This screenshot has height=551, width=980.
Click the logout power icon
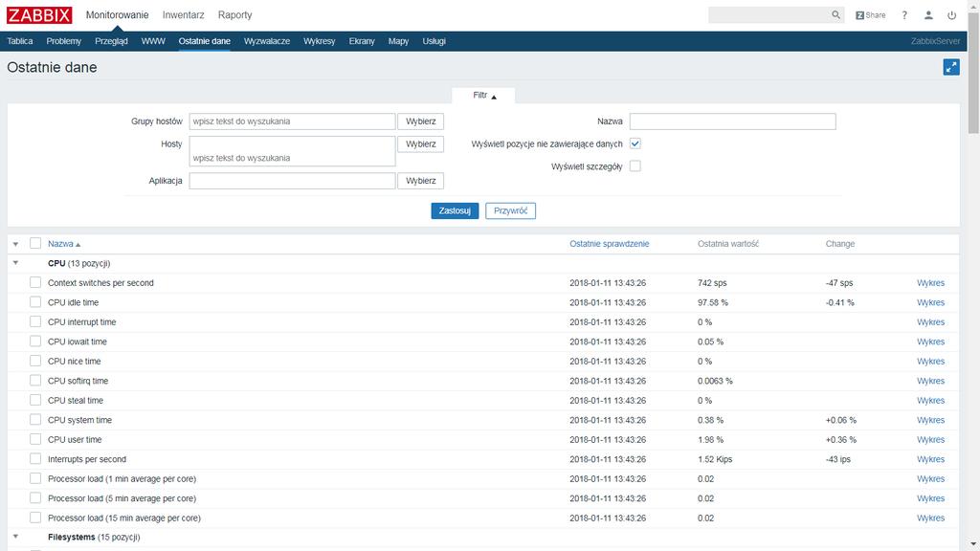pos(952,15)
